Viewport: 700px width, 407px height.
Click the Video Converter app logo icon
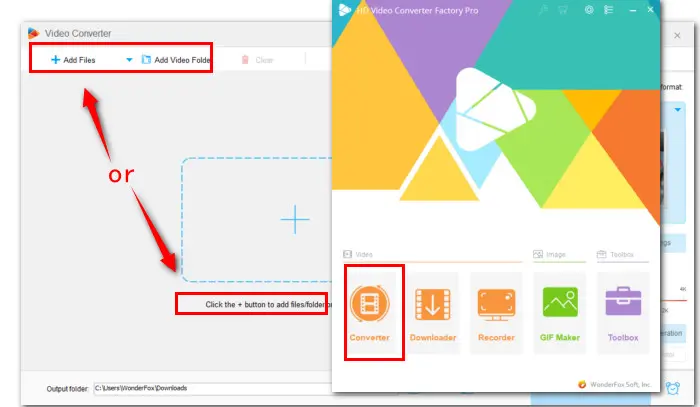[x=33, y=33]
